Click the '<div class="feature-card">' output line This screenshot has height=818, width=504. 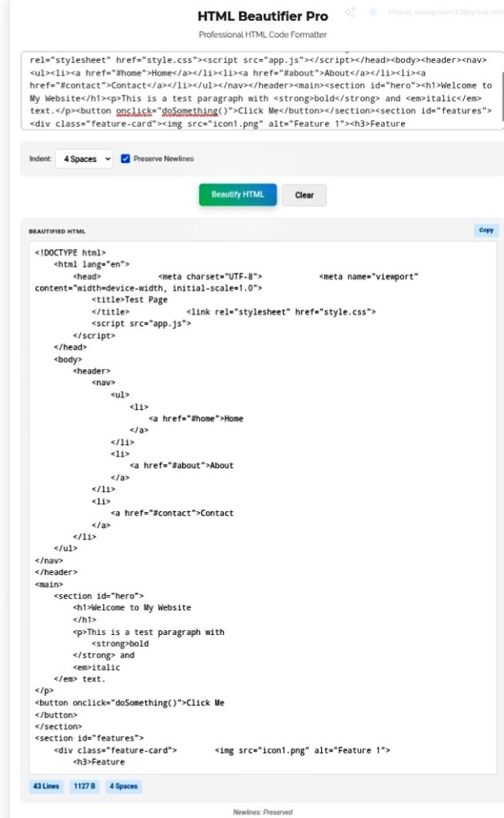[115, 750]
